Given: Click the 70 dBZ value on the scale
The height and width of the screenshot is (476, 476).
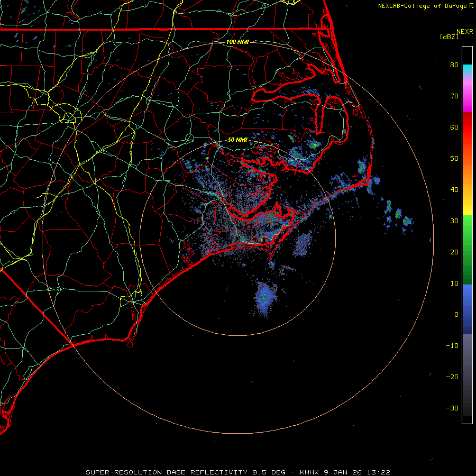Looking at the screenshot, I should pyautogui.click(x=454, y=96).
